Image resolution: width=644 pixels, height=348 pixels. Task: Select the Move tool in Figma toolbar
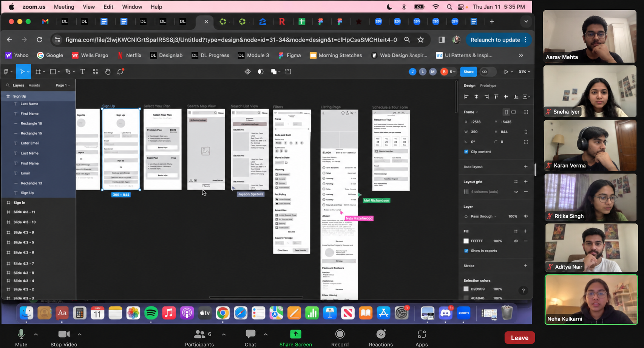coord(22,71)
